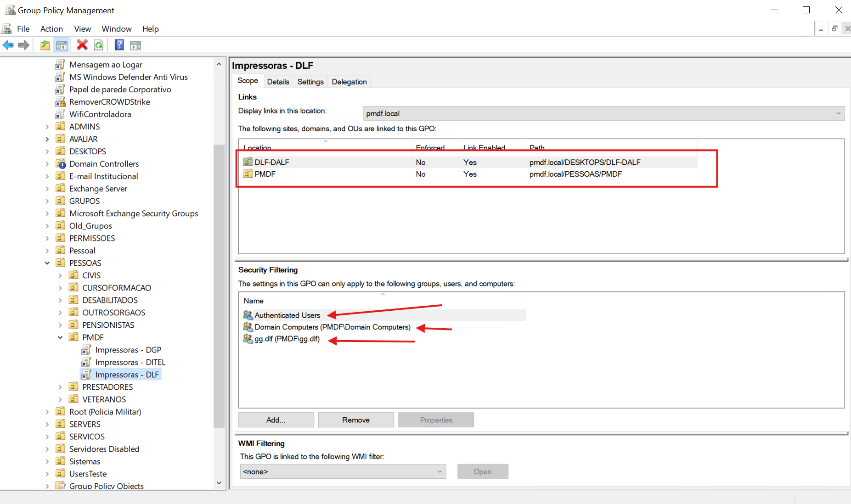Click the Up one level folder icon
This screenshot has width=851, height=504.
point(45,45)
